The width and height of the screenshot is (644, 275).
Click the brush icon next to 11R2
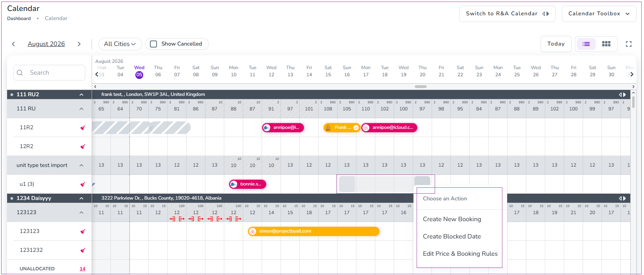pyautogui.click(x=83, y=128)
